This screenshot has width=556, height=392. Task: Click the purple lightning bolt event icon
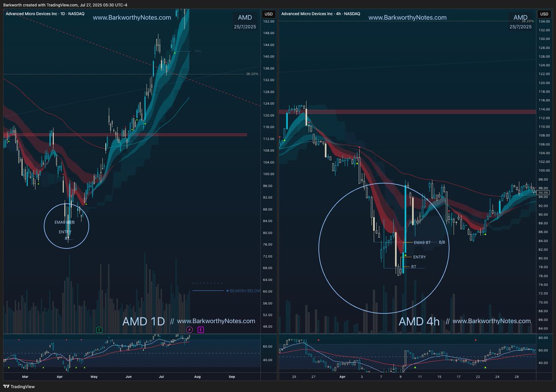tap(190, 329)
